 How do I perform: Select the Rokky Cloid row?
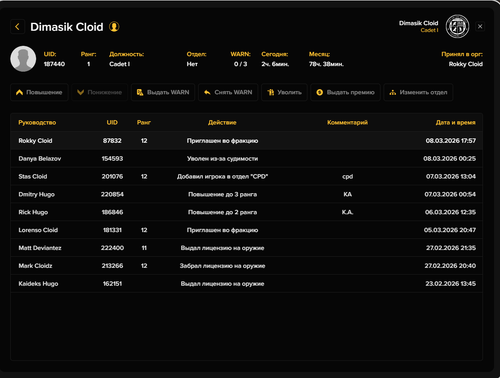click(247, 141)
